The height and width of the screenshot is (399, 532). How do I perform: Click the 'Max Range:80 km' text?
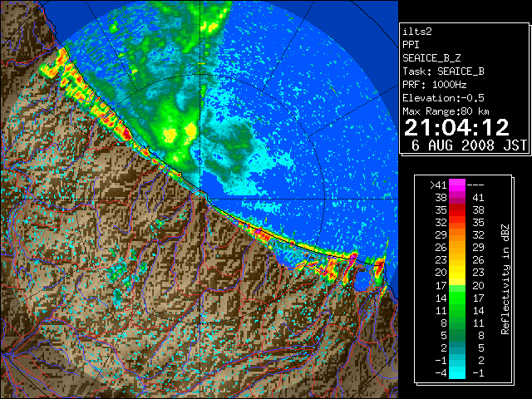coord(446,111)
